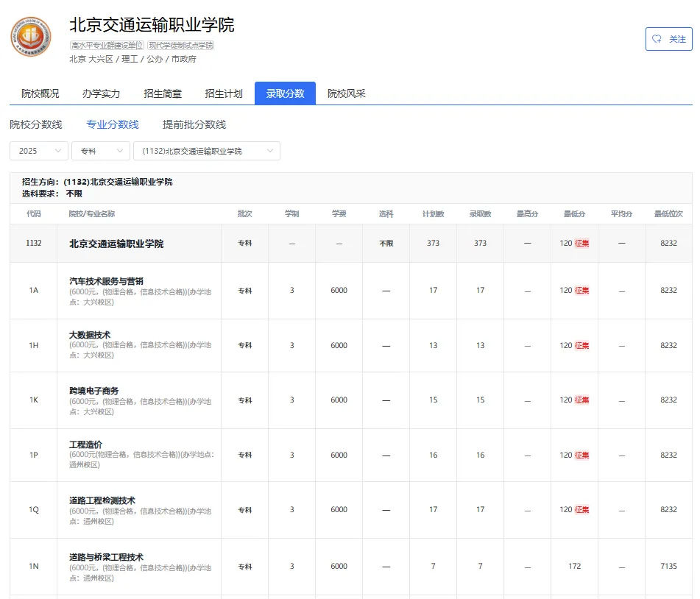This screenshot has width=700, height=599.
Task: Click the 现代学徒制试点学院 tag
Action: (181, 45)
